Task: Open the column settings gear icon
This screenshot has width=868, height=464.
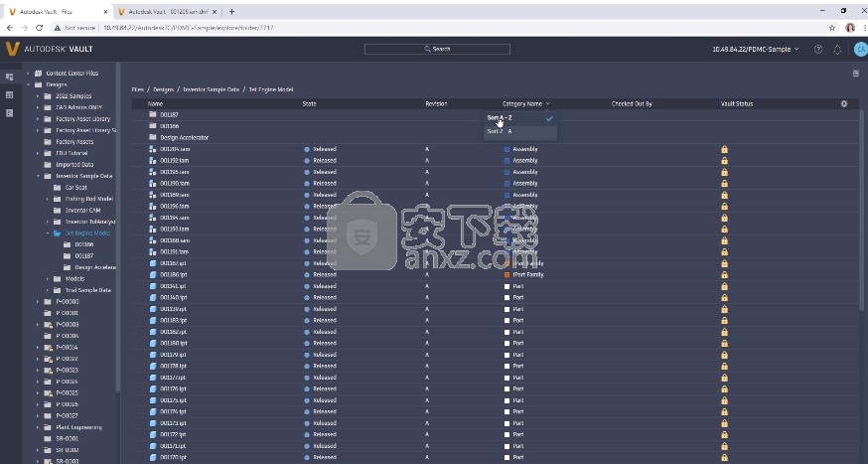Action: 843,103
